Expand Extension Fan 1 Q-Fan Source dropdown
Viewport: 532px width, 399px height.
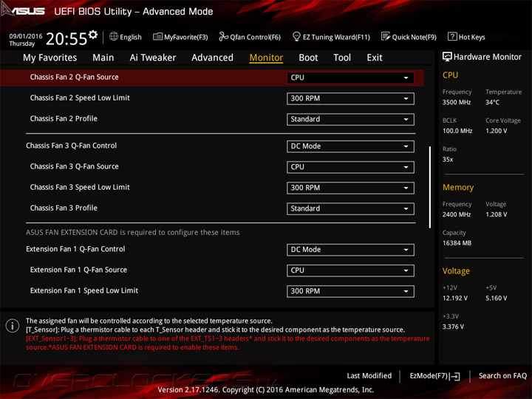pyautogui.click(x=350, y=270)
